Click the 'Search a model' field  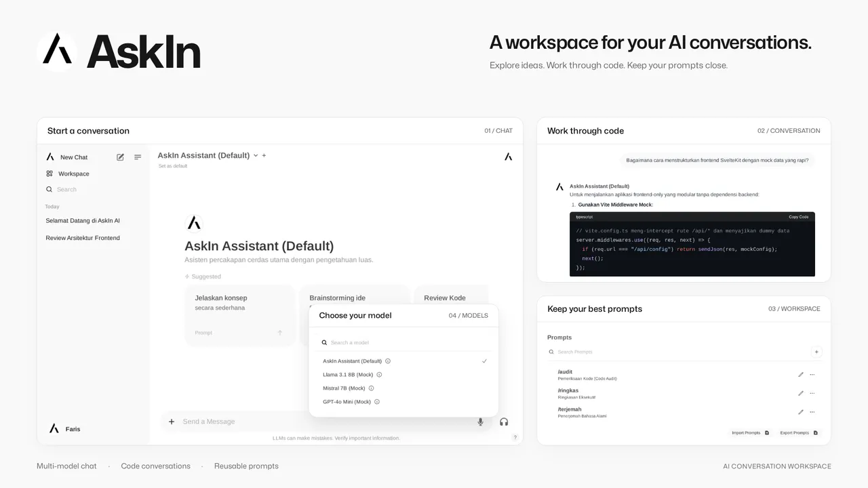pyautogui.click(x=403, y=342)
